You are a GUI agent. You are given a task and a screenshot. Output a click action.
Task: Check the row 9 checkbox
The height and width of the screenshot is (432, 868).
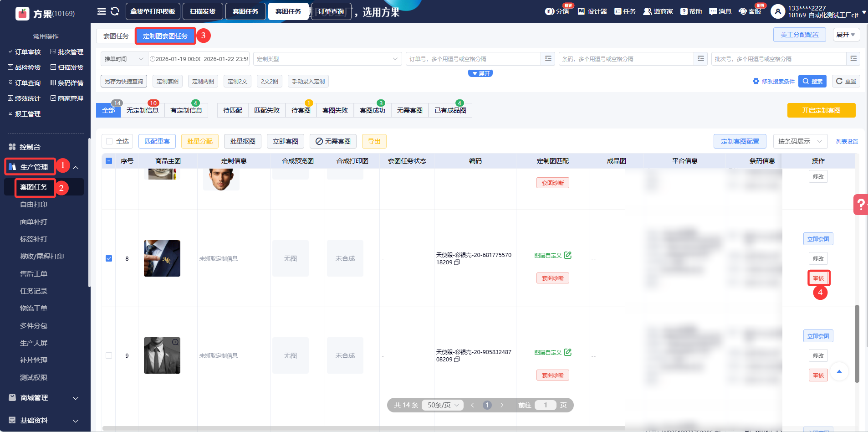109,355
